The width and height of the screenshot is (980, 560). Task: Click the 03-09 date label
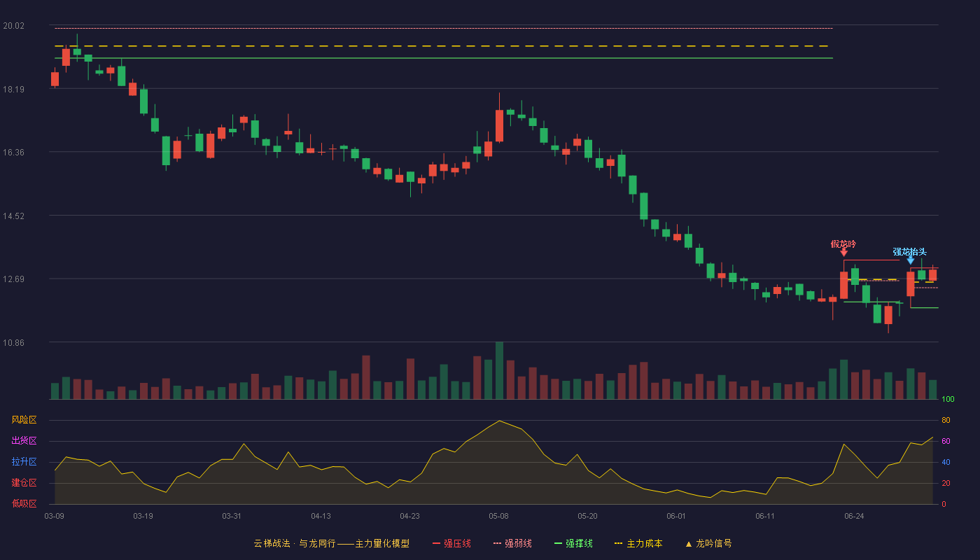[x=55, y=516]
